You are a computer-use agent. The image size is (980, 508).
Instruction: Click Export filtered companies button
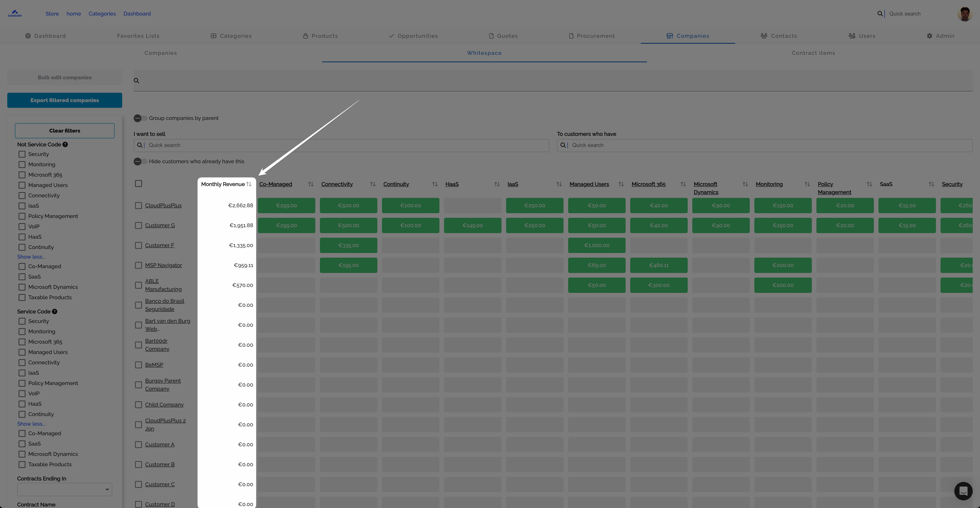pyautogui.click(x=65, y=100)
